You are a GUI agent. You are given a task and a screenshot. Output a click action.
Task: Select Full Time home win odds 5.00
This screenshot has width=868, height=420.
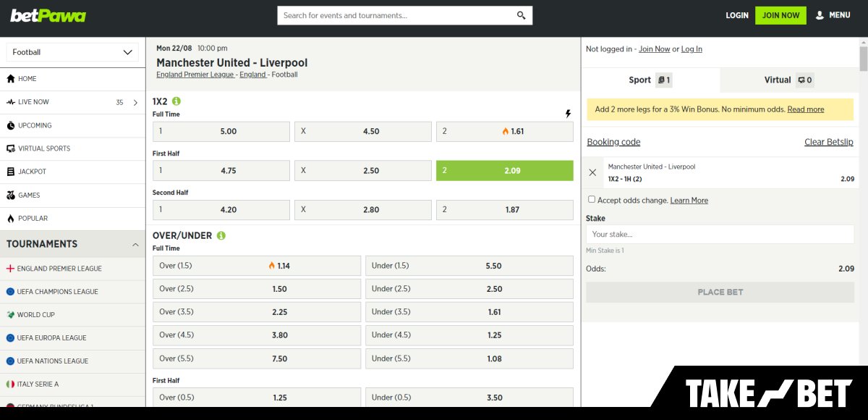[x=221, y=131]
